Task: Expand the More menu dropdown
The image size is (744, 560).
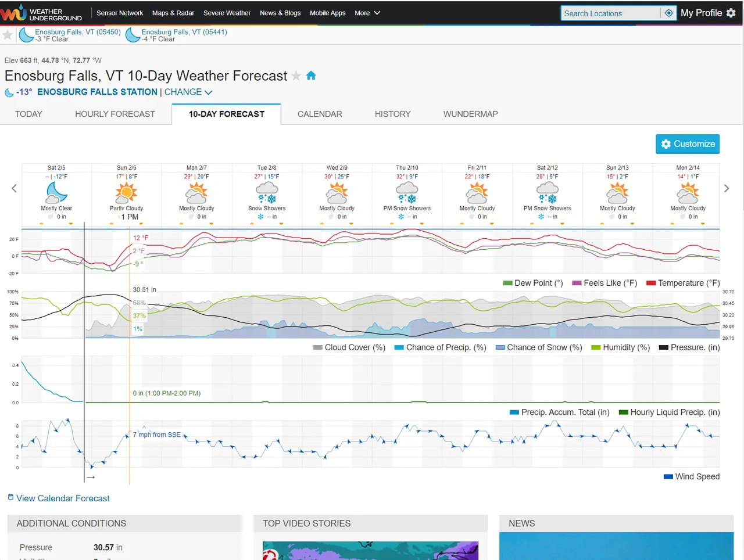Action: [x=367, y=13]
